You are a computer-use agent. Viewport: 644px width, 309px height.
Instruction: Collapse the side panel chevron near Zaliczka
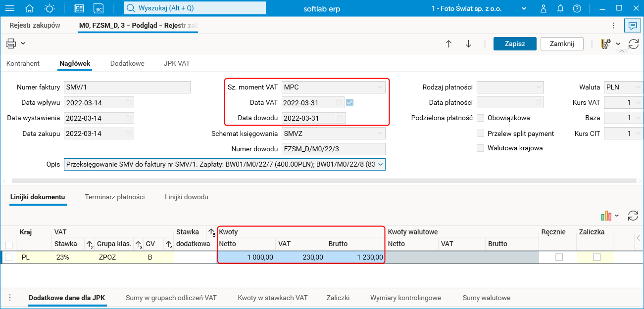(638, 238)
